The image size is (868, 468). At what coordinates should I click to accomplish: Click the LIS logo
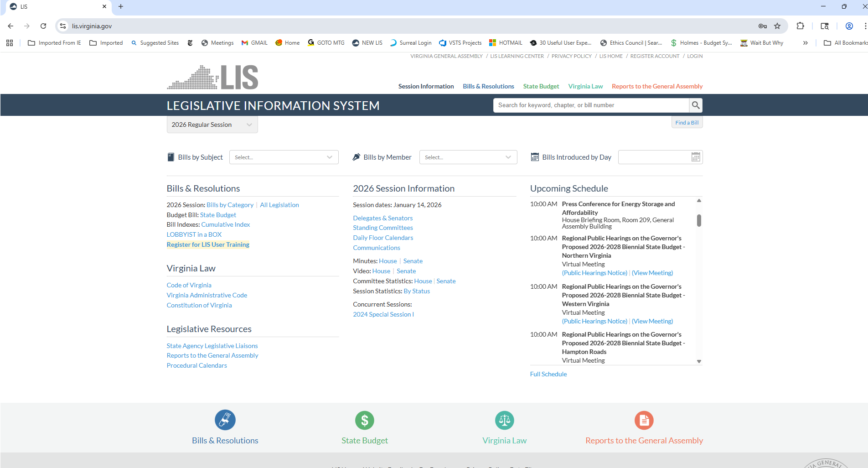[x=213, y=76]
